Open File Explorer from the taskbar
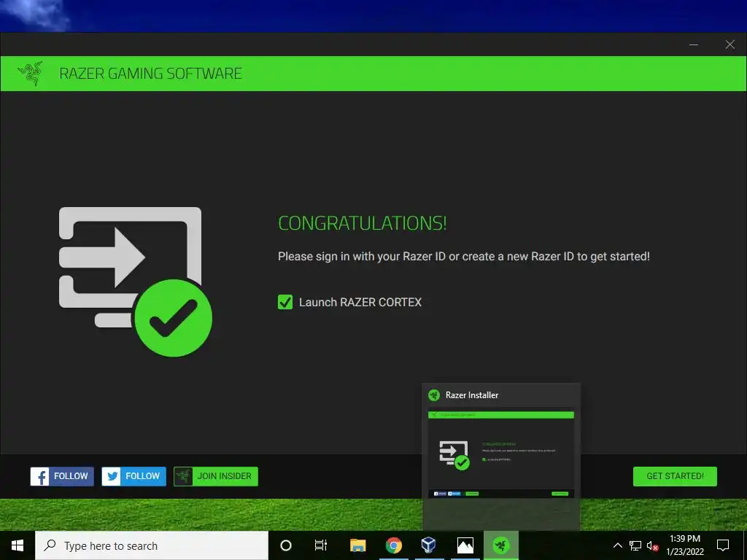 [x=357, y=545]
